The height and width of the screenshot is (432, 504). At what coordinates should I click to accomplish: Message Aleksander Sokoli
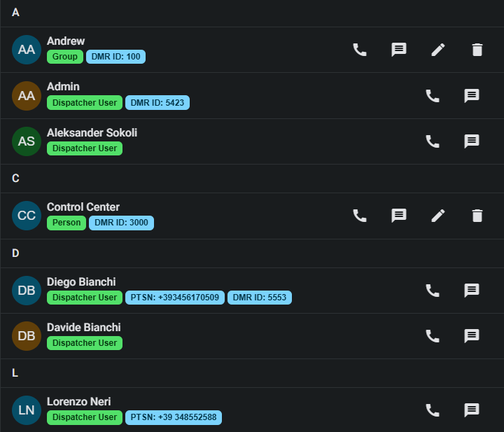(472, 141)
